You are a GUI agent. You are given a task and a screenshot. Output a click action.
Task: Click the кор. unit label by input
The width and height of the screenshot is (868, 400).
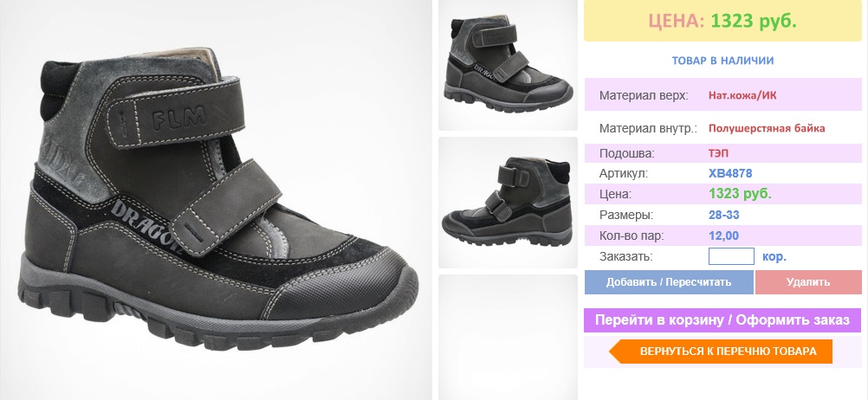click(774, 257)
